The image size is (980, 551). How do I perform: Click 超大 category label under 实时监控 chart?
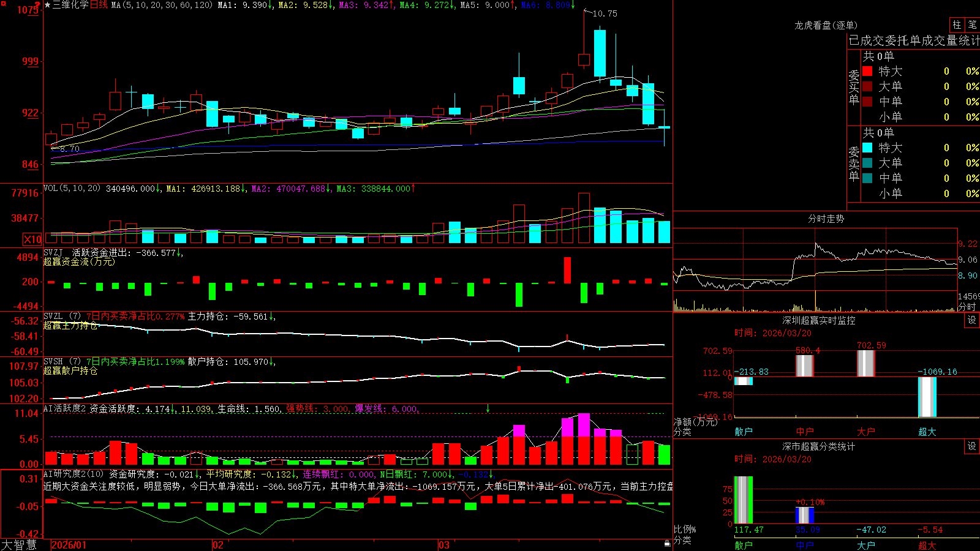[927, 432]
